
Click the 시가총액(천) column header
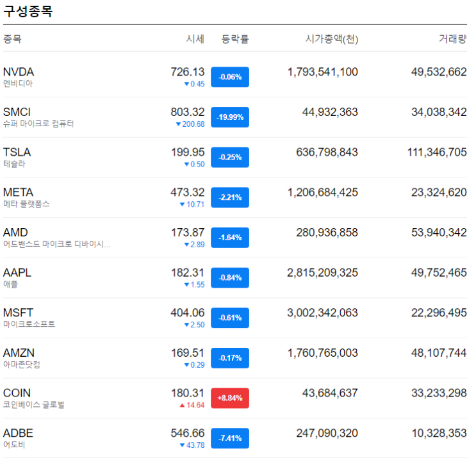click(331, 39)
